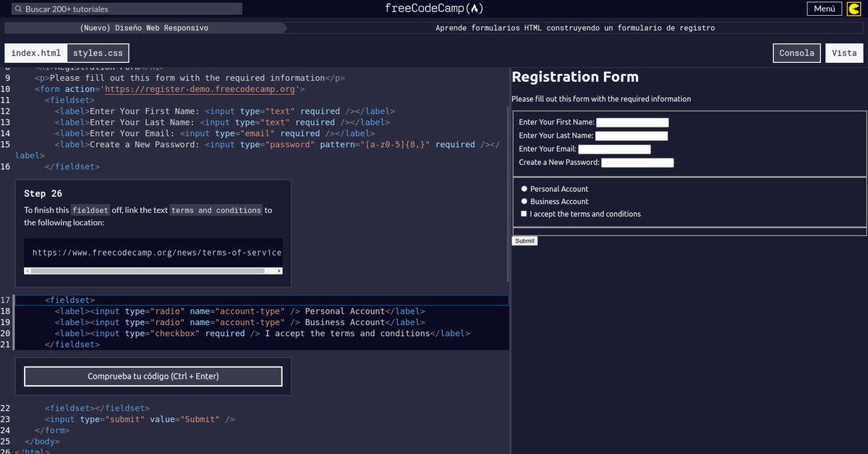
Task: Click the 'Please fill out this form' preview text
Action: (601, 99)
